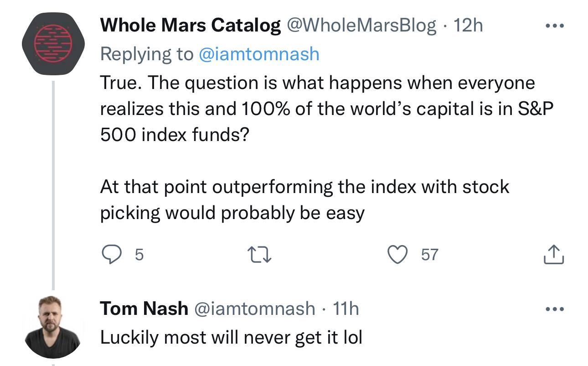Screen dimensions: 588x366
Task: View the 57 likes count
Action: [x=430, y=255]
